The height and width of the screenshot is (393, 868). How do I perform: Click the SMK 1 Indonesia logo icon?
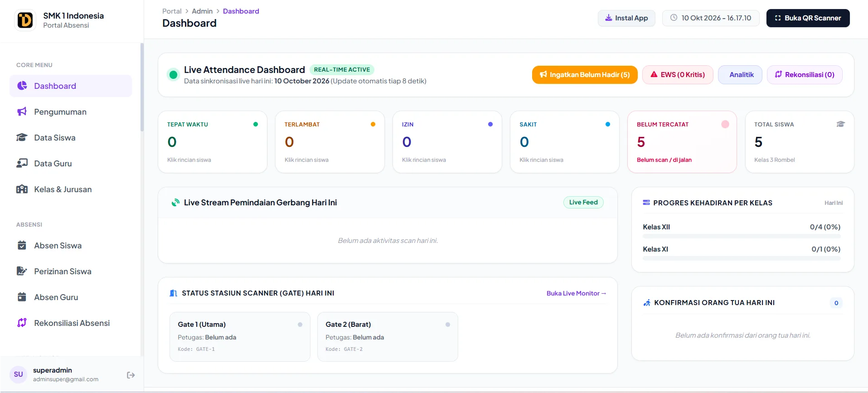coord(25,20)
